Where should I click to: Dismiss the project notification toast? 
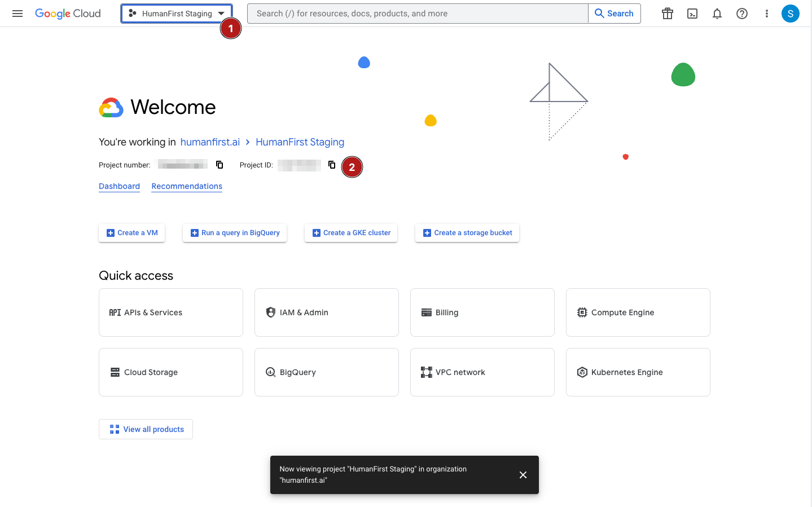click(523, 475)
